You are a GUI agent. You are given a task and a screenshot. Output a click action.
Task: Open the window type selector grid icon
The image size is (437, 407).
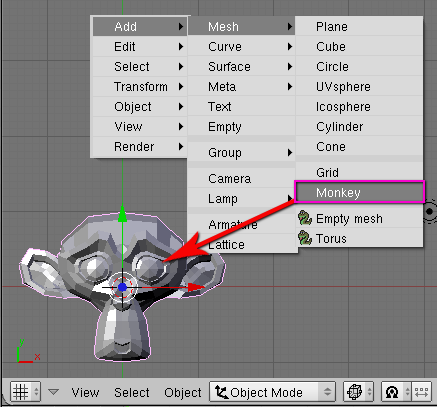pyautogui.click(x=21, y=391)
